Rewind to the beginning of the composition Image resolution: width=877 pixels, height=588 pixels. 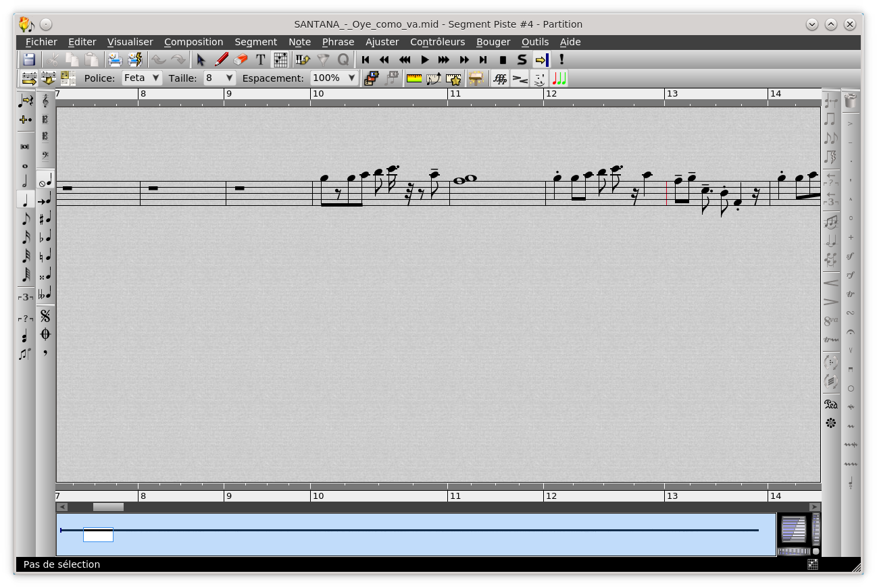click(366, 59)
